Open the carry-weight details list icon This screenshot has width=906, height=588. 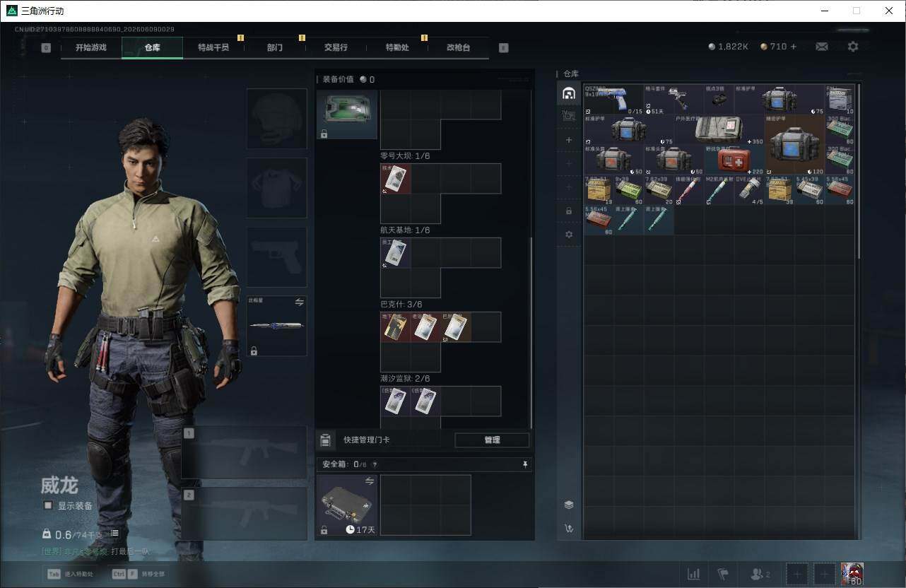pyautogui.click(x=114, y=534)
